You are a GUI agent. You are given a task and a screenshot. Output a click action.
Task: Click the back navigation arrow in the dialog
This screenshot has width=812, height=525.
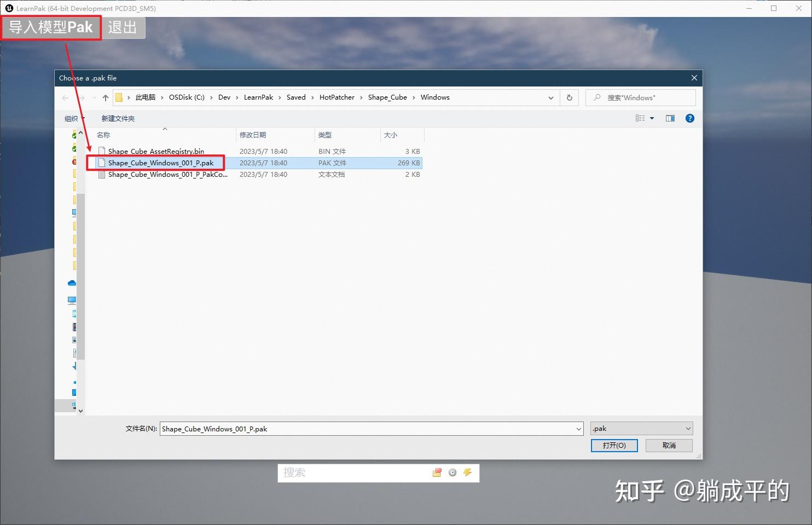(x=65, y=97)
